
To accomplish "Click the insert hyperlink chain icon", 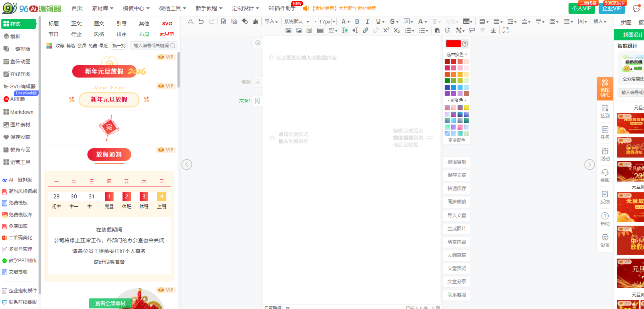I will pyautogui.click(x=365, y=30).
